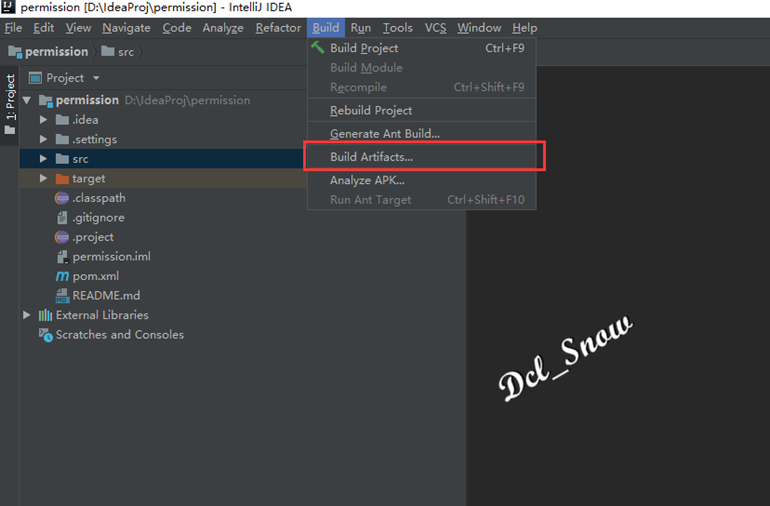Open the Project view dropdown arrow

(x=96, y=78)
